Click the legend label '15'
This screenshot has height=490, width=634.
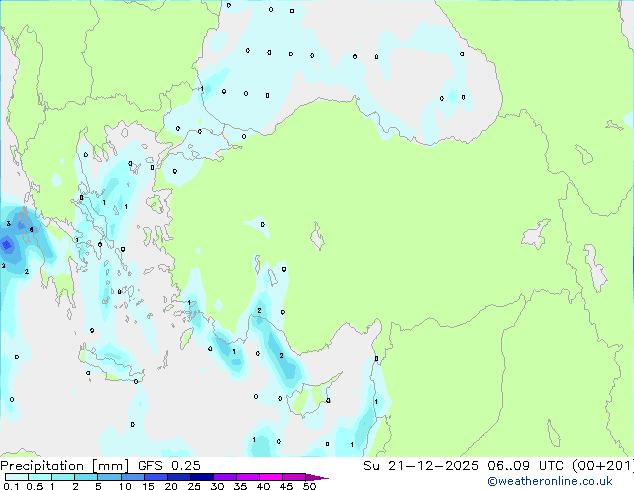click(148, 486)
